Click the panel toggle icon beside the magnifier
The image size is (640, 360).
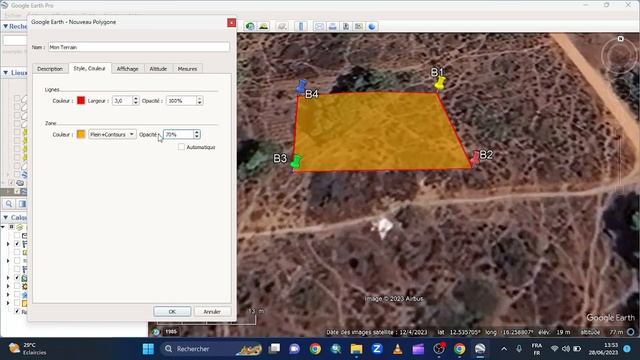[22, 204]
